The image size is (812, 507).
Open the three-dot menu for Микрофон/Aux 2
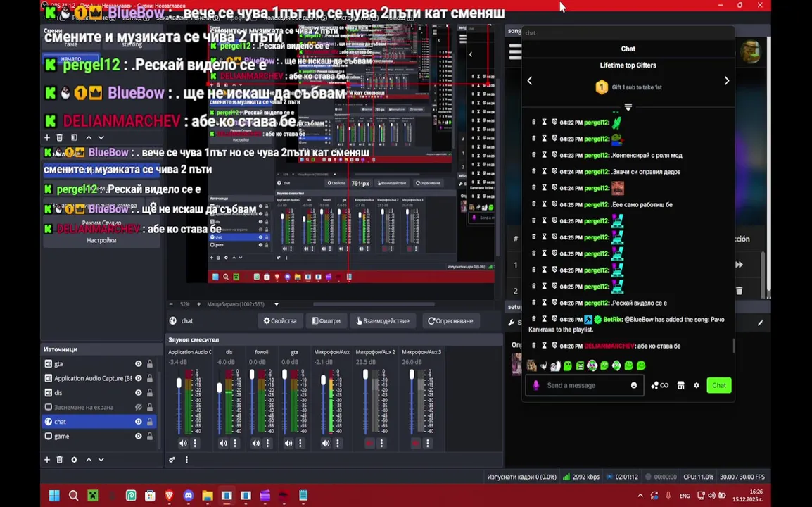[381, 443]
